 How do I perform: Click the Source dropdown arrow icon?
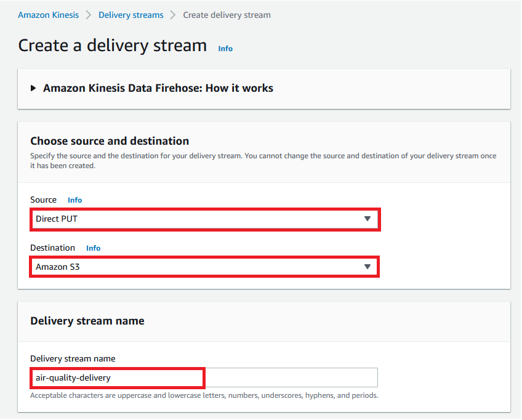[367, 219]
